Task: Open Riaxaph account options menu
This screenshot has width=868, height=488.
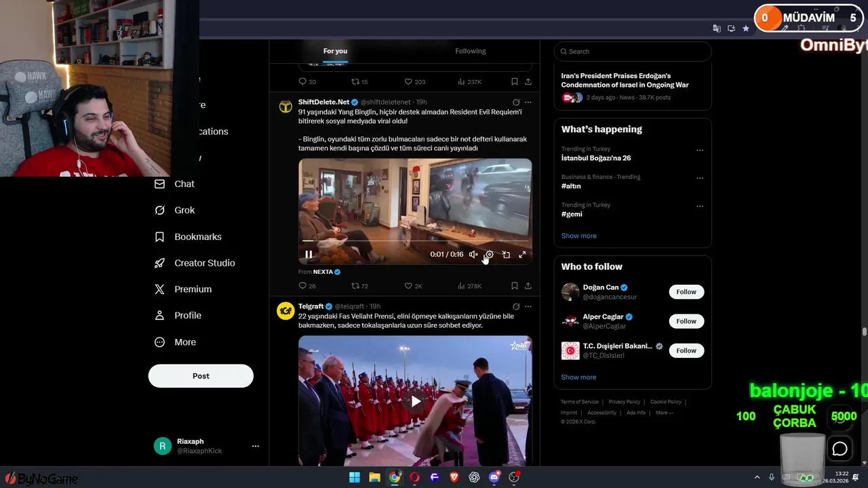Action: point(256,446)
